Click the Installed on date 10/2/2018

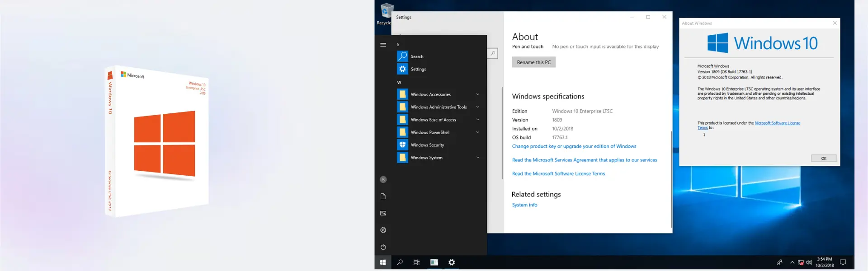(562, 129)
